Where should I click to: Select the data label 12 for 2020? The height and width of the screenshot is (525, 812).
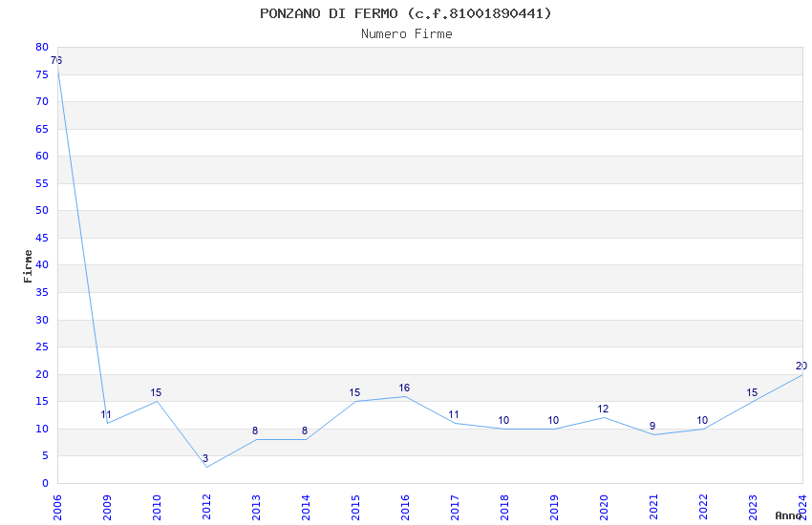tap(603, 409)
